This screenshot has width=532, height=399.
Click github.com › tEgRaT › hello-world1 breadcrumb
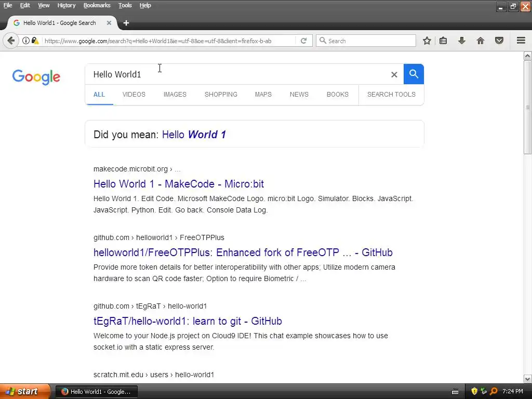click(x=150, y=306)
